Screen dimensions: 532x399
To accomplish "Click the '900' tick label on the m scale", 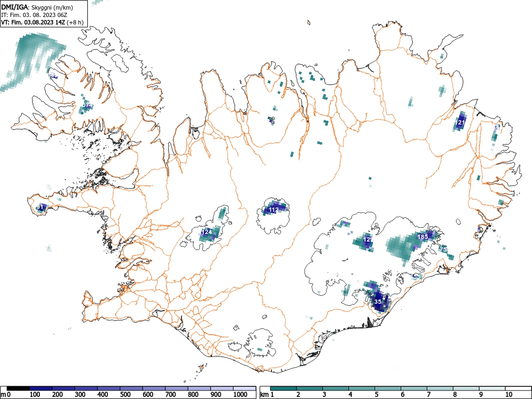I will click(x=216, y=395).
